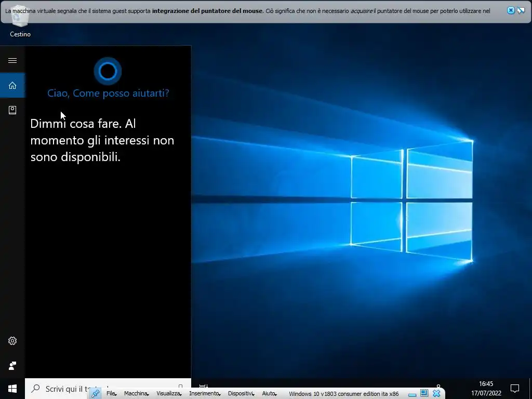
Task: Open the Dispositivi menu
Action: [x=241, y=394]
